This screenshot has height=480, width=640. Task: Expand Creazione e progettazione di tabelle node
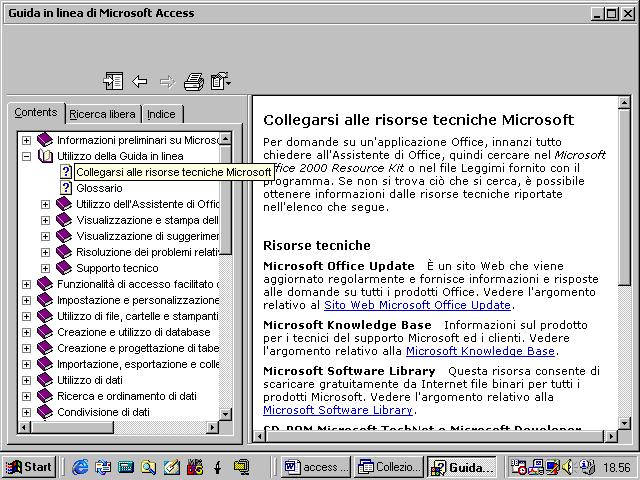click(26, 348)
